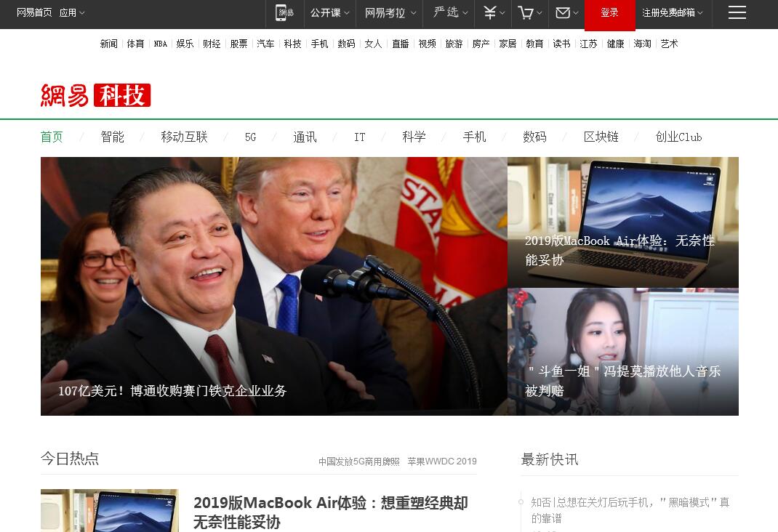Select the 创业Club tab

679,137
